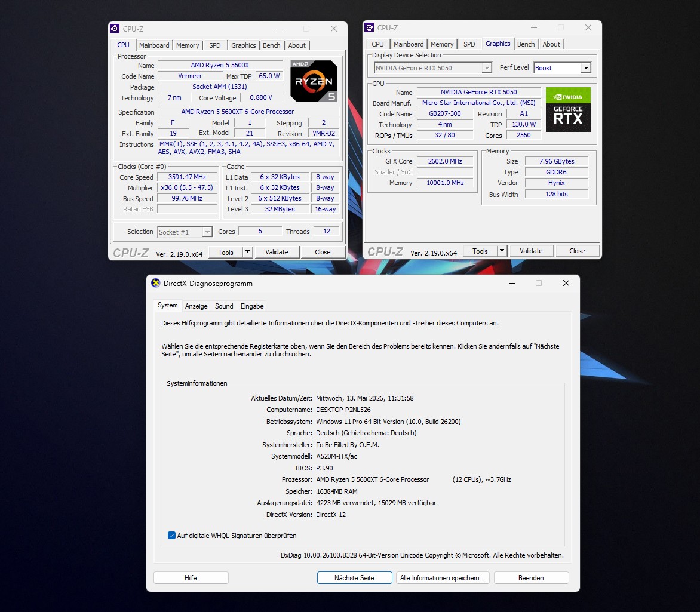Select Bench tab in right CPU-Z window
This screenshot has width=700, height=612.
(x=526, y=44)
